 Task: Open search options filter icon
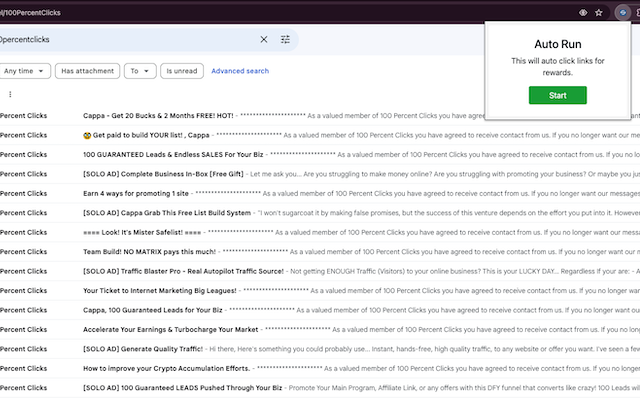(x=285, y=39)
